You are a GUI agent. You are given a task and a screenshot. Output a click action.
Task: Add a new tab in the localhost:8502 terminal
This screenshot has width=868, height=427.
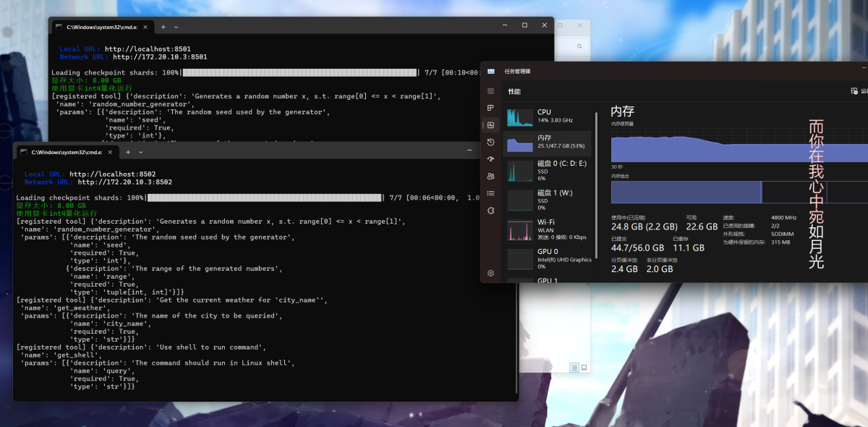[128, 152]
